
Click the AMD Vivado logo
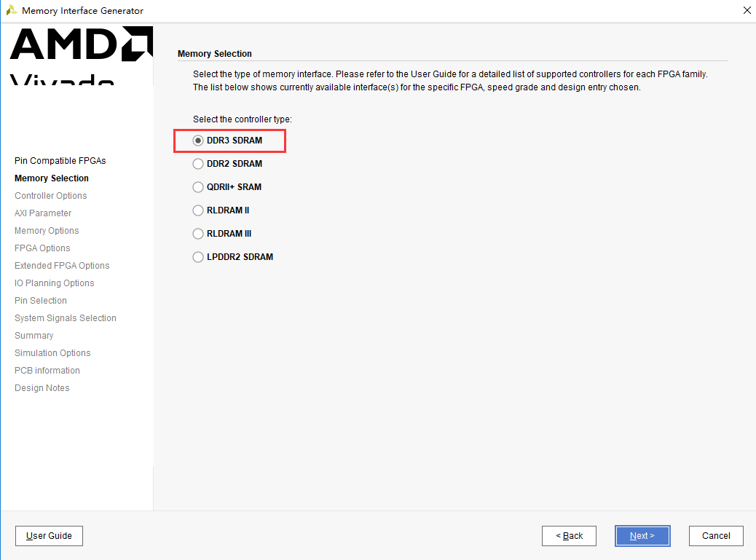coord(81,55)
